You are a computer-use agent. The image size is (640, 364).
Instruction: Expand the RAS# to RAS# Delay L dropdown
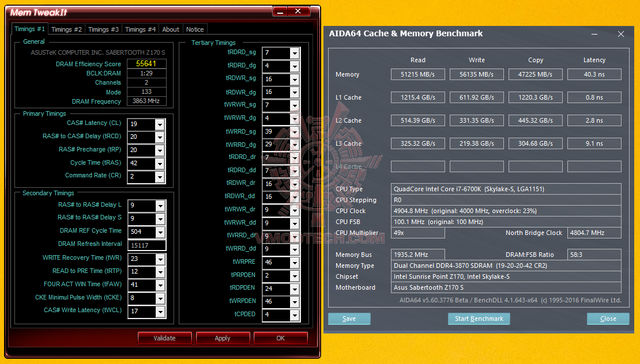point(160,206)
